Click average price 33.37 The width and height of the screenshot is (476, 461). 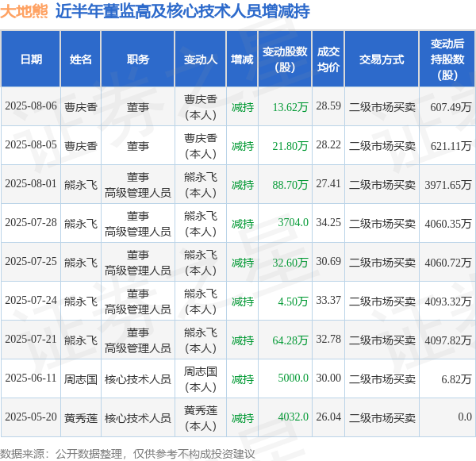click(328, 301)
